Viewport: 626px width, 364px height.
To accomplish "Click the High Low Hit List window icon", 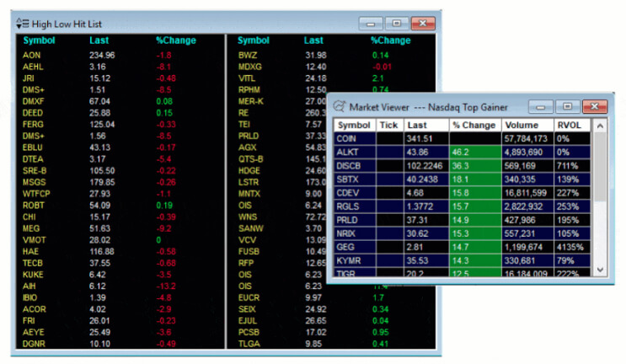I will (x=23, y=24).
